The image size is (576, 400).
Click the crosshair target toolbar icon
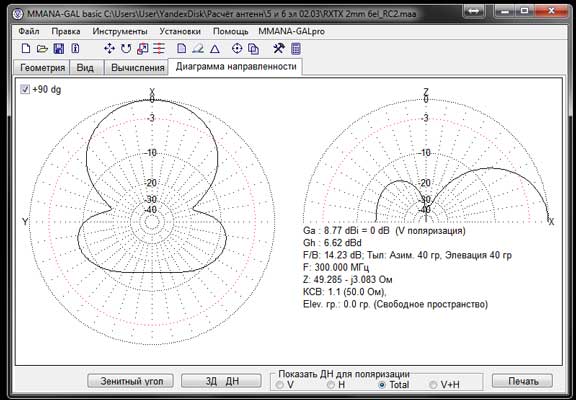(237, 48)
